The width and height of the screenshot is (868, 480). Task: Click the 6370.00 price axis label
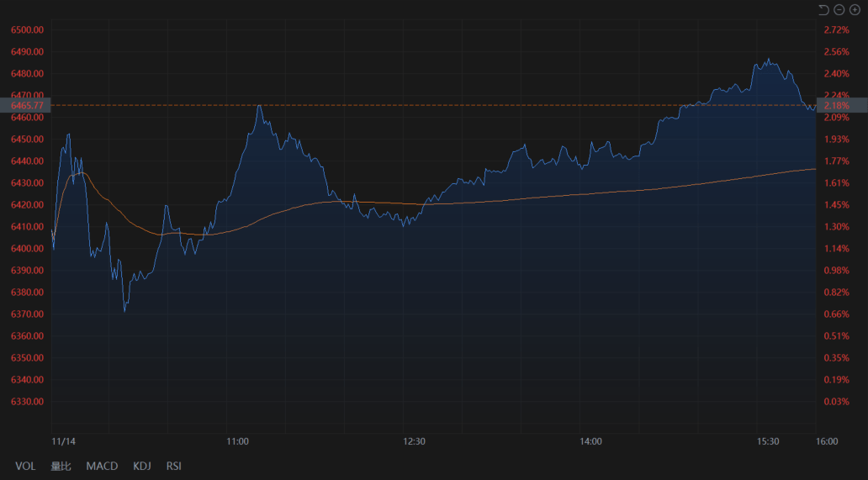27,314
